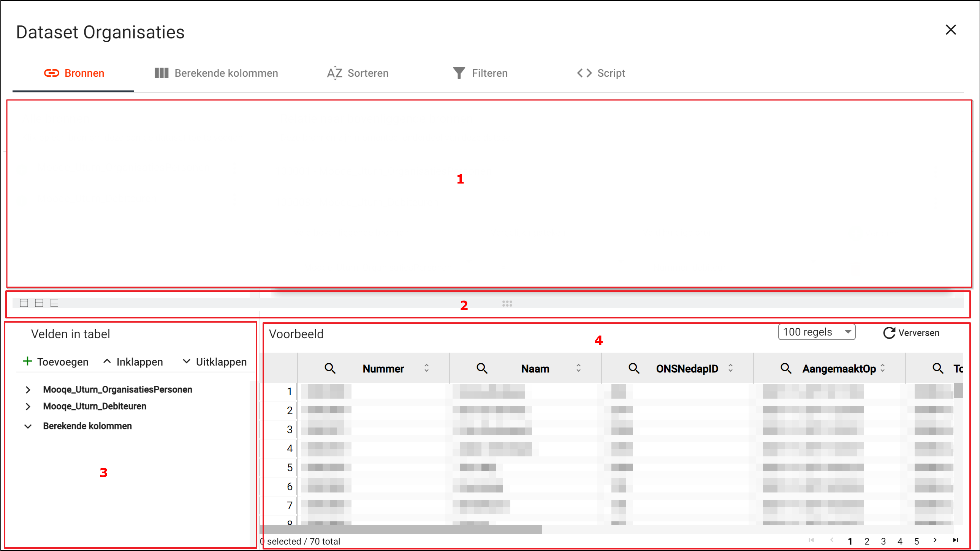
Task: Collapse the Berekende kolommen tree node
Action: (x=28, y=426)
